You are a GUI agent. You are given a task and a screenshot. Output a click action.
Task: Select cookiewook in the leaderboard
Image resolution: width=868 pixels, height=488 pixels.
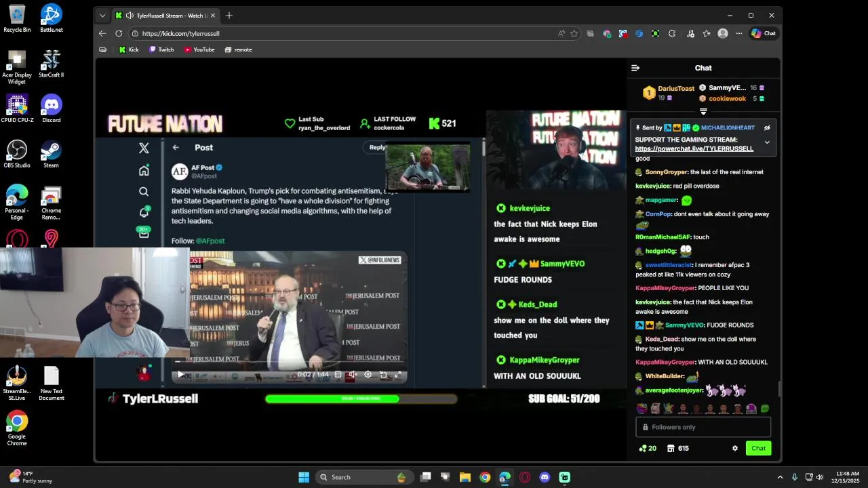point(727,98)
